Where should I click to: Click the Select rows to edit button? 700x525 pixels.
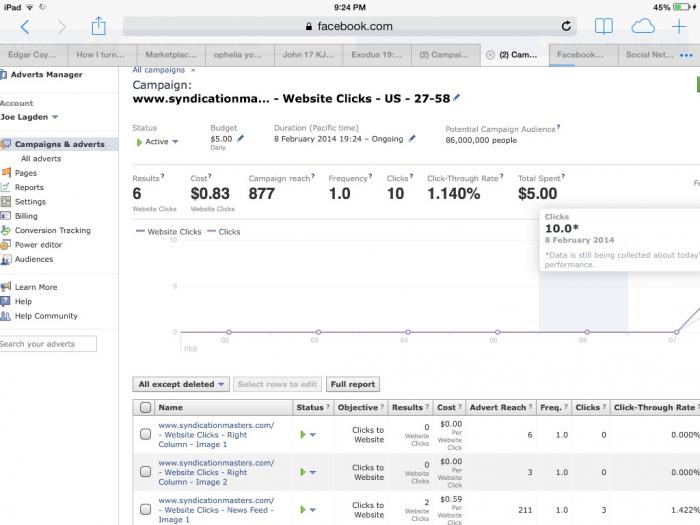point(277,384)
